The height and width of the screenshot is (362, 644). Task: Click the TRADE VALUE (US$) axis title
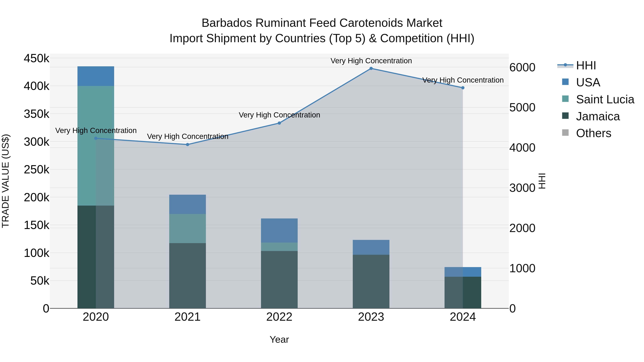point(6,181)
